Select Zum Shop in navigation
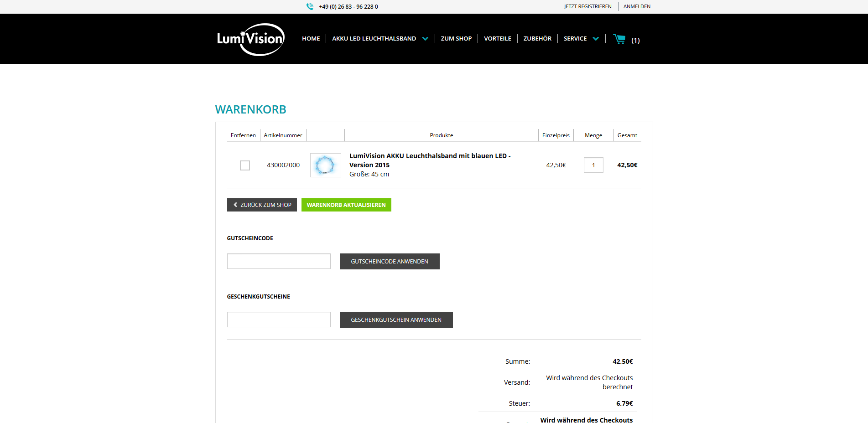Screen dimensions: 868x423 coord(456,39)
